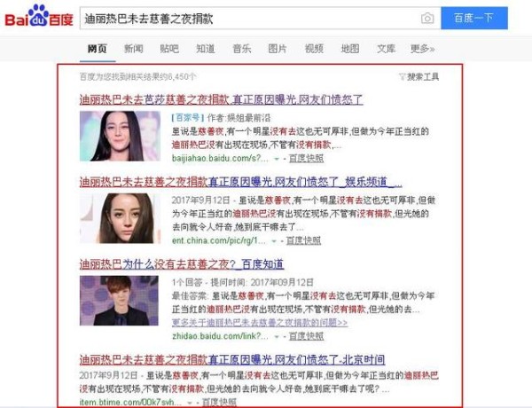This screenshot has width=532, height=408.
Task: Expand dropdown arrow beside baijiahao.baidu.com URL
Action: point(277,159)
